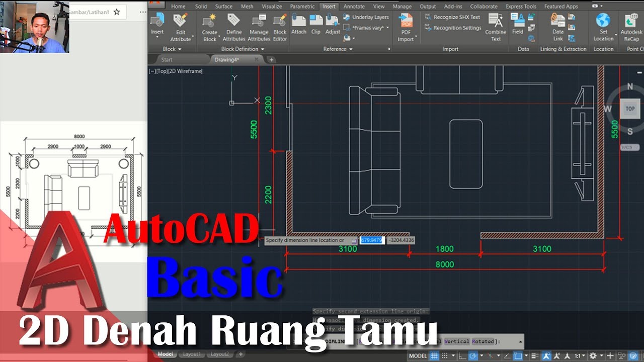Switch to the Home ribbon tab
The height and width of the screenshot is (362, 644).
click(x=178, y=7)
